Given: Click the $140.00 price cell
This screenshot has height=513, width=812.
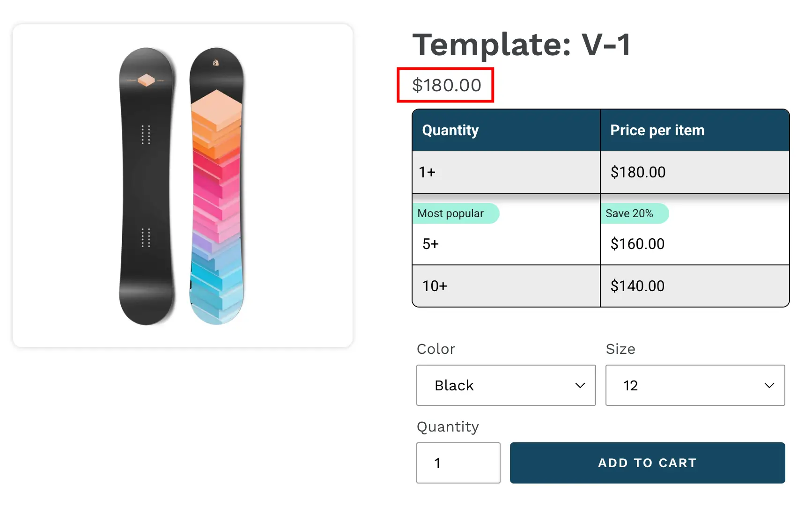Looking at the screenshot, I should pos(638,286).
